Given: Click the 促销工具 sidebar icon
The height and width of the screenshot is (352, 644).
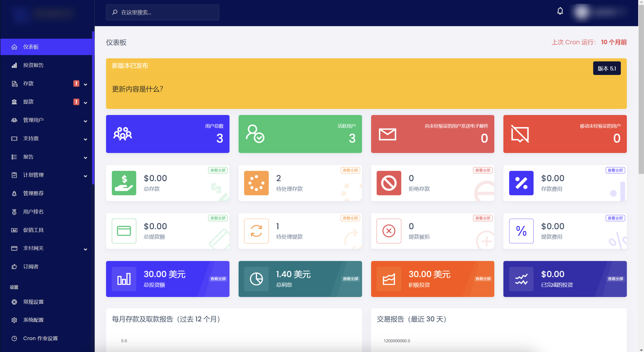Looking at the screenshot, I should click(14, 230).
